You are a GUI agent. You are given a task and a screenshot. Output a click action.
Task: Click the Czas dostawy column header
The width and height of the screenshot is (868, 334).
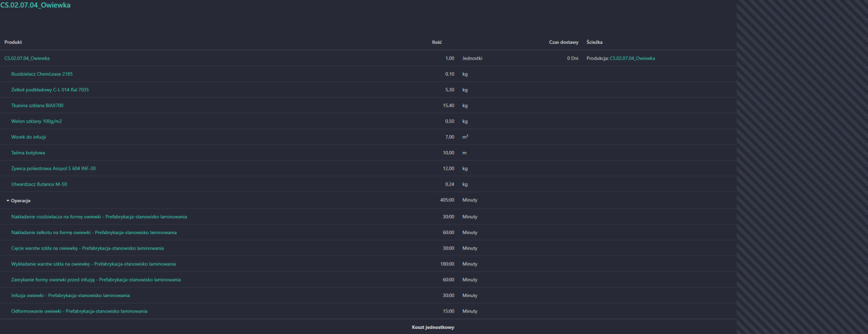pyautogui.click(x=564, y=42)
